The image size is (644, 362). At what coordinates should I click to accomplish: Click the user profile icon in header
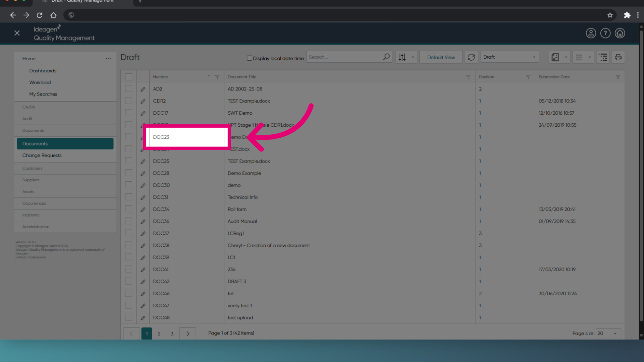[x=591, y=33]
